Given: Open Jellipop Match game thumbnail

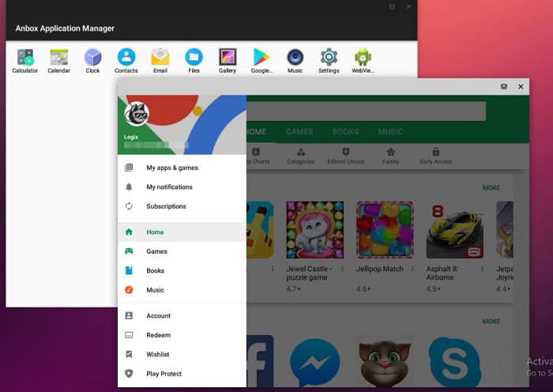Looking at the screenshot, I should pos(385,230).
